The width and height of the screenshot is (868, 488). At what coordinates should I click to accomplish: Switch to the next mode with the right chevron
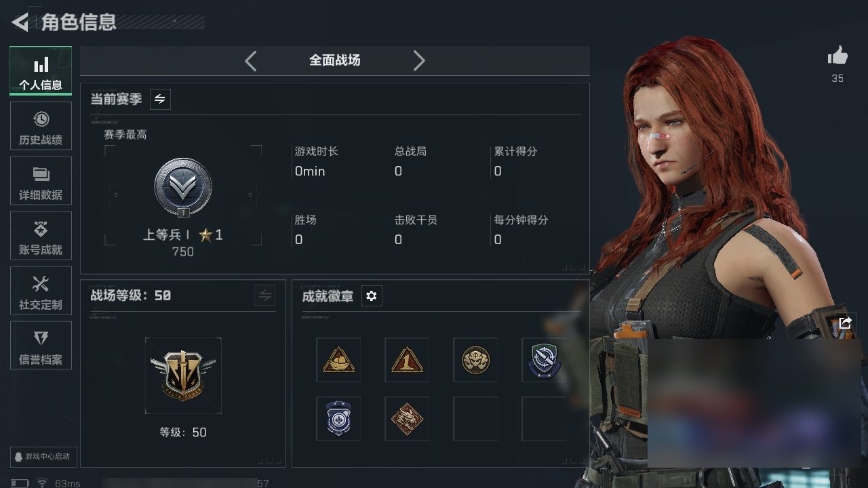419,61
